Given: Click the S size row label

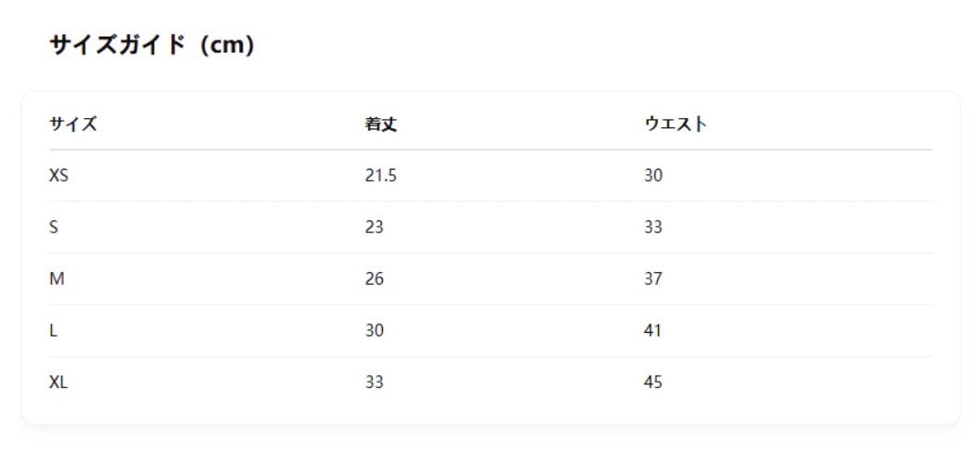Looking at the screenshot, I should coord(54,227).
